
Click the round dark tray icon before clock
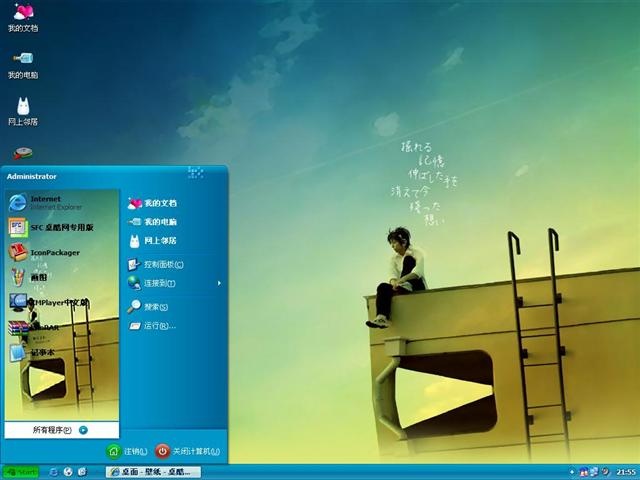pyautogui.click(x=605, y=472)
